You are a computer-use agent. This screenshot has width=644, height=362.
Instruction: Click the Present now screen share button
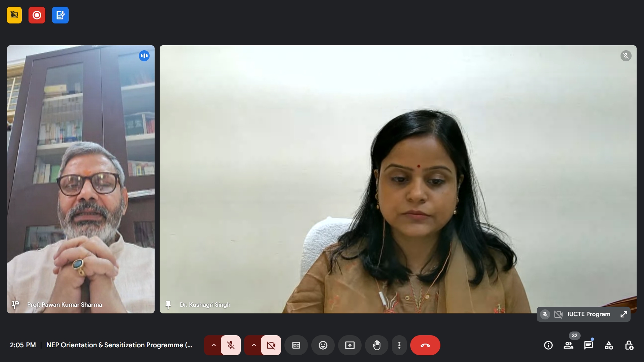(350, 345)
